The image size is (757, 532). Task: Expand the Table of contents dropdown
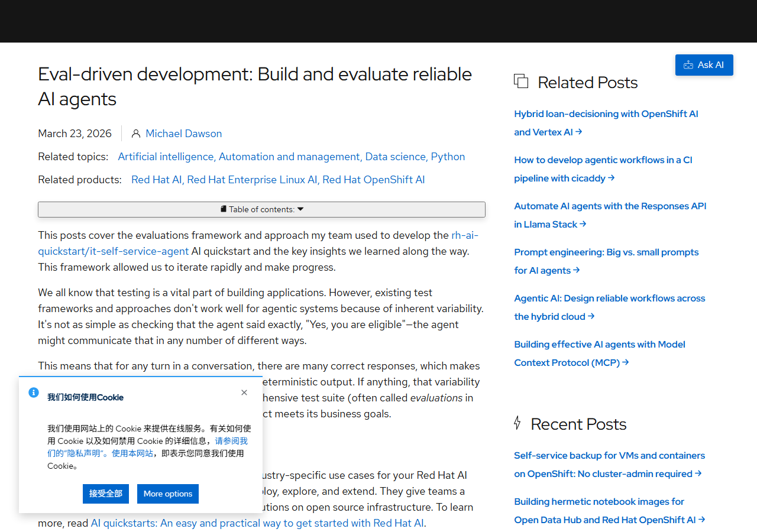[261, 209]
